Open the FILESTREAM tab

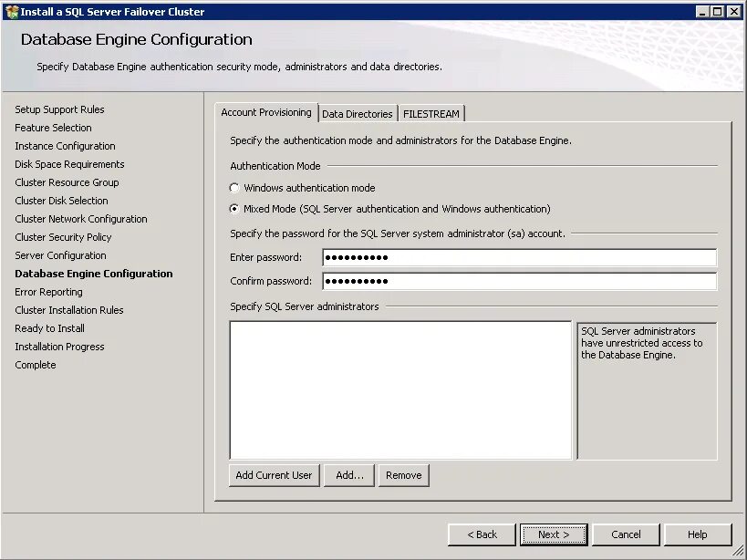pyautogui.click(x=431, y=113)
